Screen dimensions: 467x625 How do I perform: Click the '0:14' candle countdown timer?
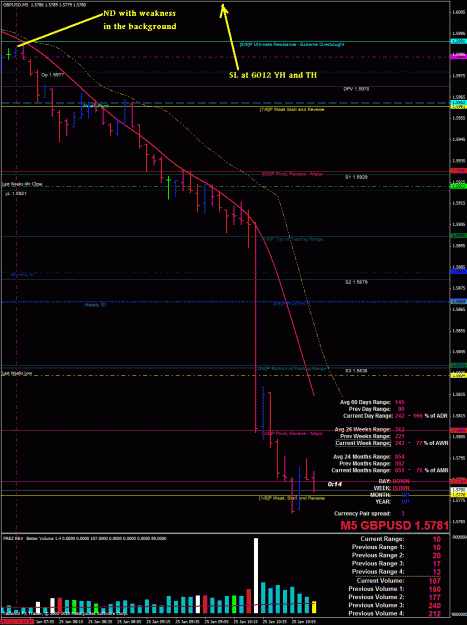335,484
